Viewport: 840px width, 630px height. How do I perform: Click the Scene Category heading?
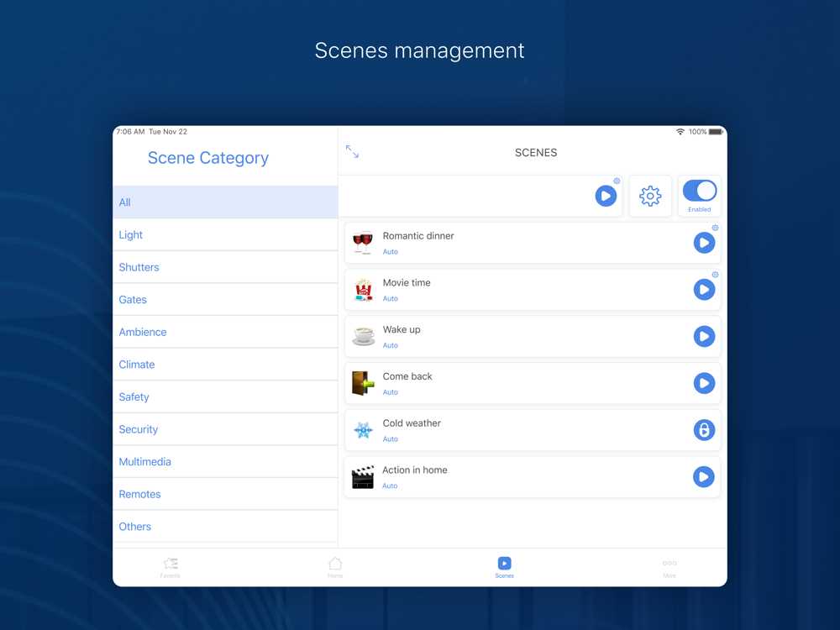[x=207, y=158]
